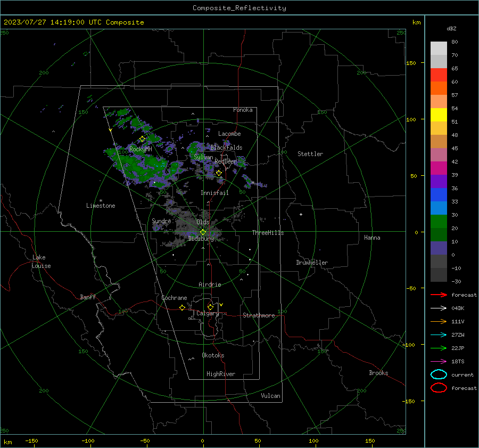
Task: Click the 04DK legend label
Action: pyautogui.click(x=458, y=308)
